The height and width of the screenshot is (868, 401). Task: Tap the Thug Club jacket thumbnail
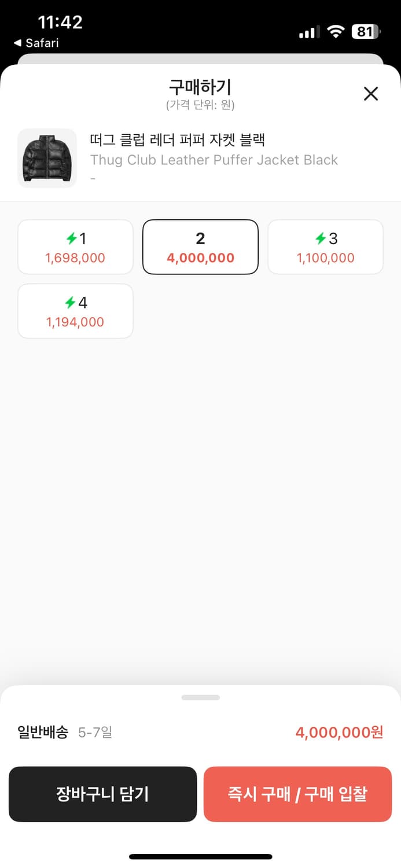47,158
